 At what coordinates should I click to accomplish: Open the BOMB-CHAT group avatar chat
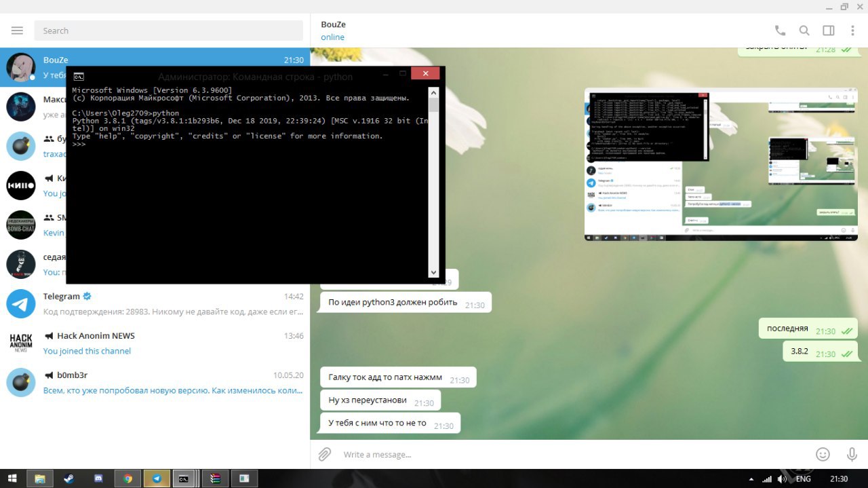21,225
